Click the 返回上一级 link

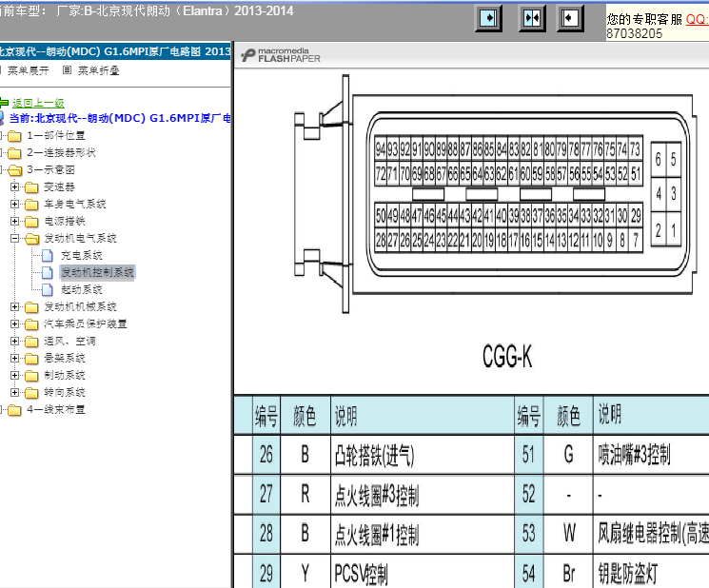tap(38, 103)
